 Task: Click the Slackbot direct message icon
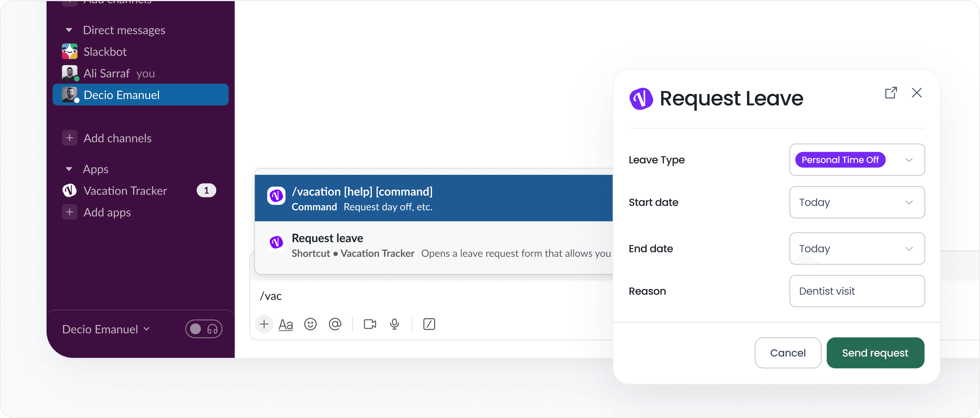click(70, 51)
